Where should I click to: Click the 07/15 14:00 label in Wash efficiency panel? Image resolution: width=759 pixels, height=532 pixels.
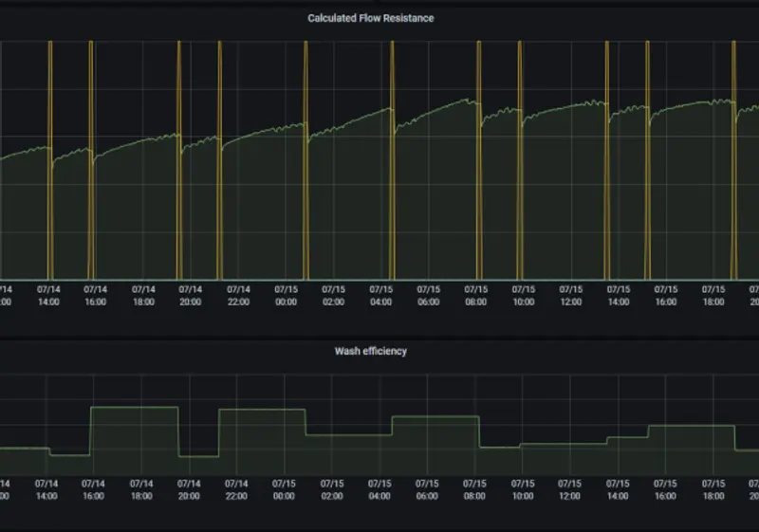618,489
